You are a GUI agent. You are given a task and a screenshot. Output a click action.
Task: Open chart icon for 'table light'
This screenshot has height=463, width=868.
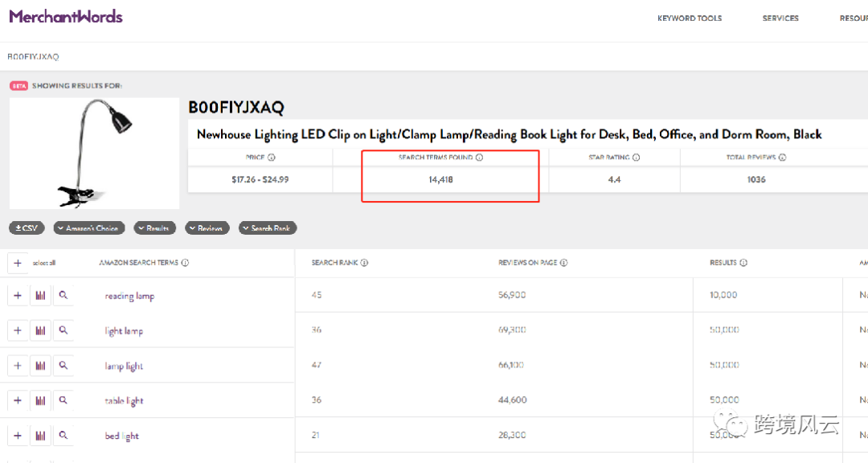click(x=40, y=400)
